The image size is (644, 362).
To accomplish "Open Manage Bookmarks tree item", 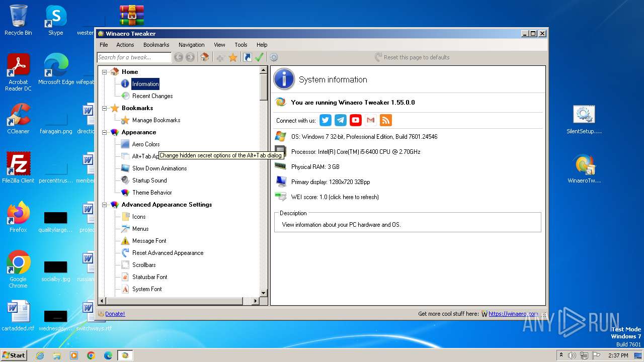I will [x=156, y=120].
